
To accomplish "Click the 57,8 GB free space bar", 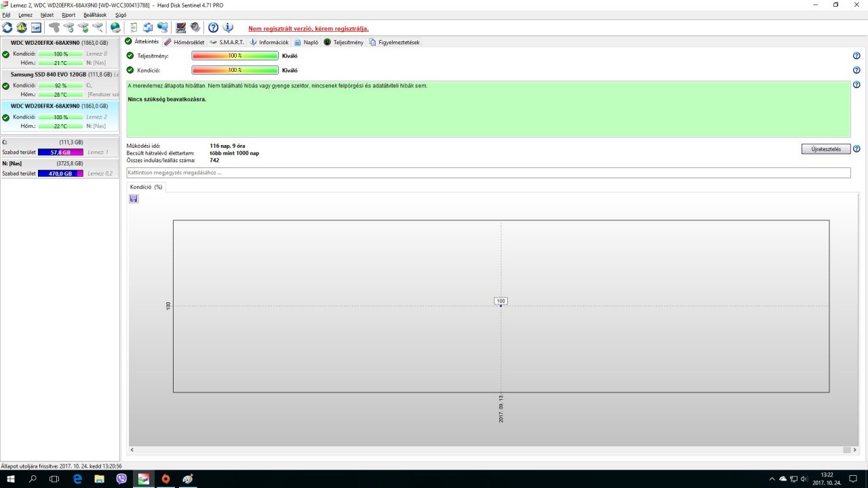I will pos(60,152).
